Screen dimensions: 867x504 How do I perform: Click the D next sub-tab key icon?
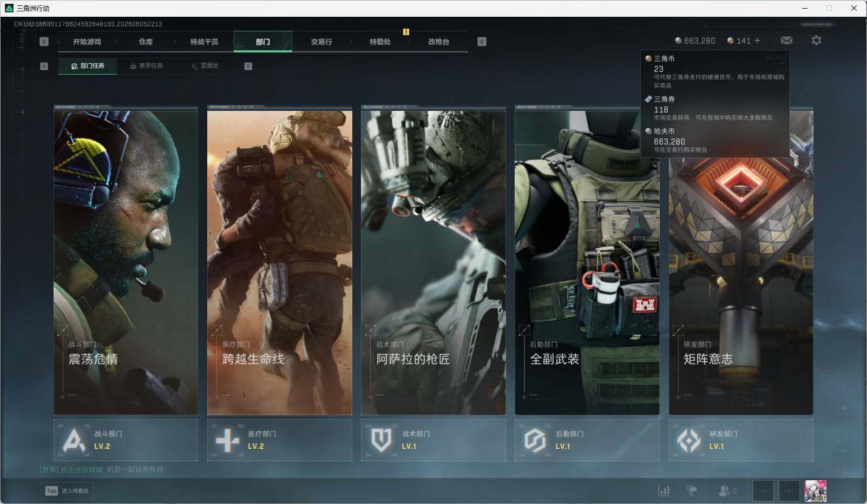[248, 66]
